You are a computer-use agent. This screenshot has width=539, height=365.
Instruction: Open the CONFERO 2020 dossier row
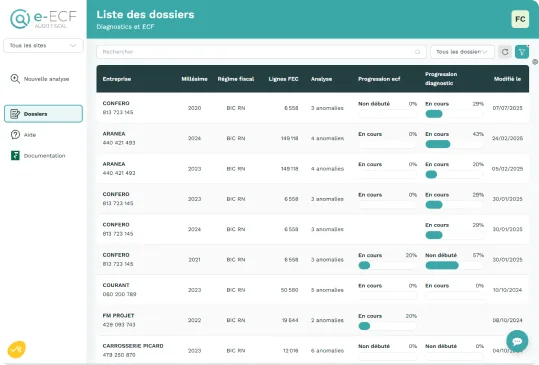312,108
